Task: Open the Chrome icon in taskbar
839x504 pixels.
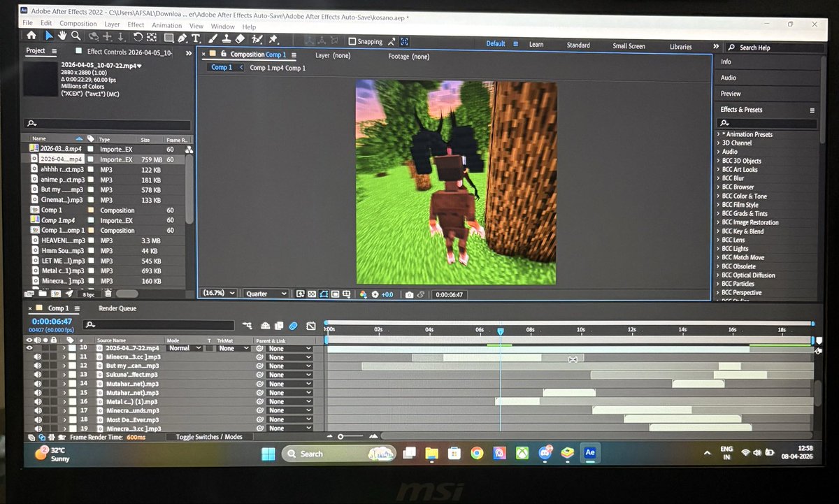Action: click(x=477, y=453)
